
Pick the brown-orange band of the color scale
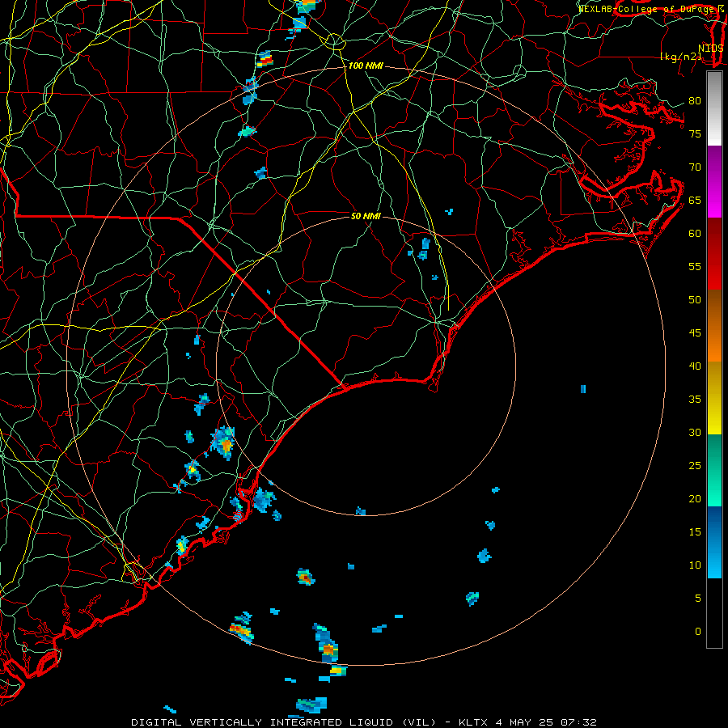pos(714,325)
